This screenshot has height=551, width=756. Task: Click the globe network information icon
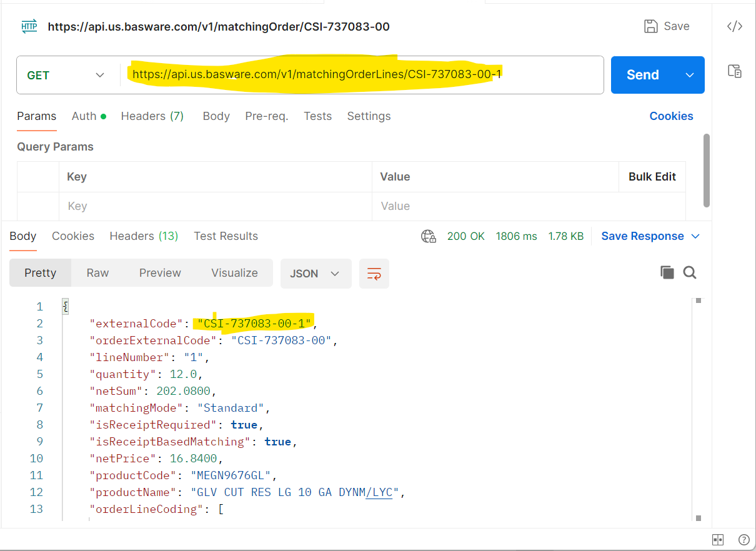coord(429,236)
